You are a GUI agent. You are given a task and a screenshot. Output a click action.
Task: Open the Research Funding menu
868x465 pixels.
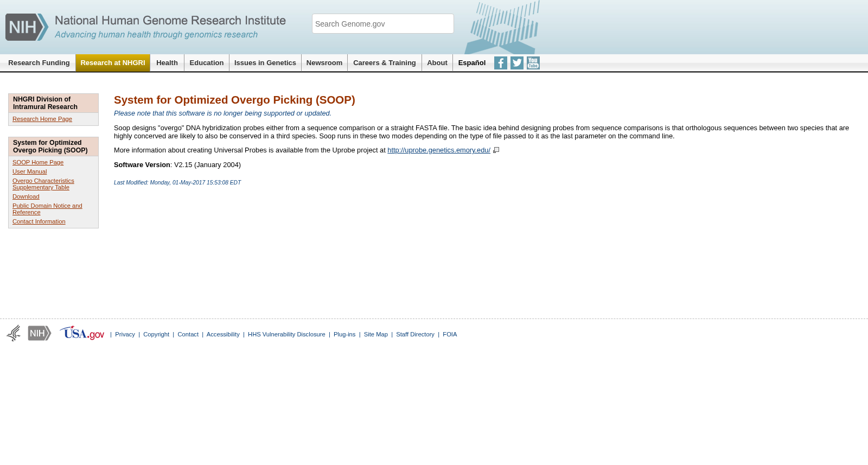pyautogui.click(x=39, y=63)
